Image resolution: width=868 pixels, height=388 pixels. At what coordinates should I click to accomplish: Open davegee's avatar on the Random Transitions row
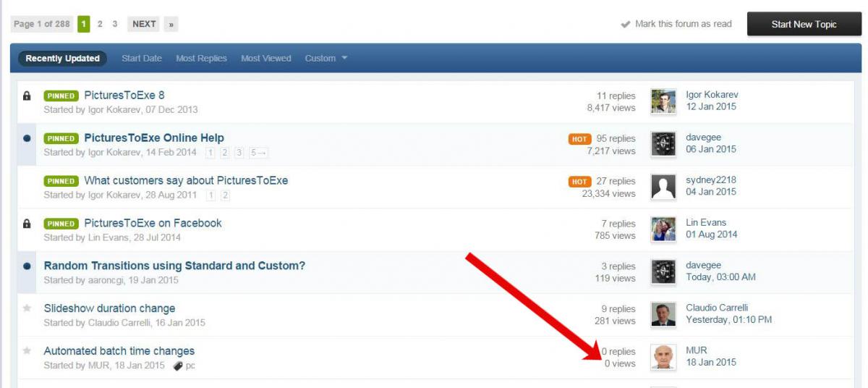(663, 272)
